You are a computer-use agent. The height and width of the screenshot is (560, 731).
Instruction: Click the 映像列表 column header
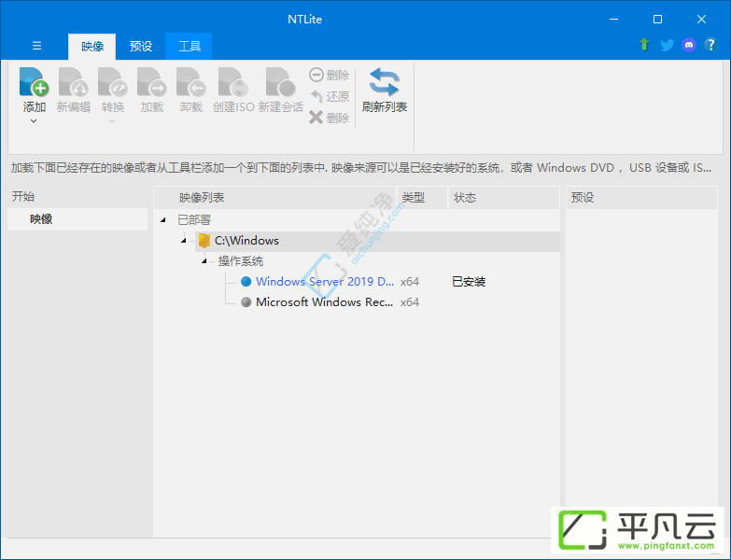pyautogui.click(x=275, y=198)
